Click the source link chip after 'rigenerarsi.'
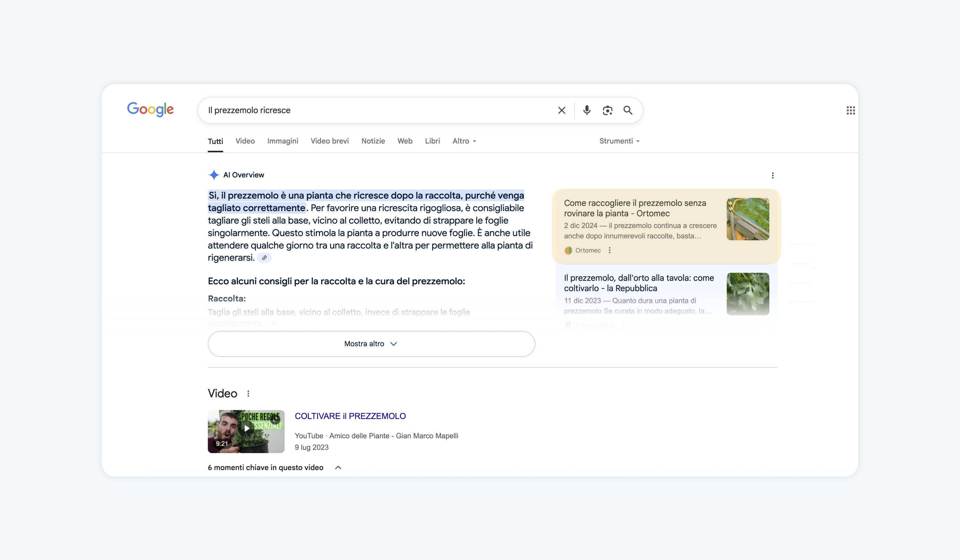Viewport: 960px width, 560px height. [x=264, y=258]
